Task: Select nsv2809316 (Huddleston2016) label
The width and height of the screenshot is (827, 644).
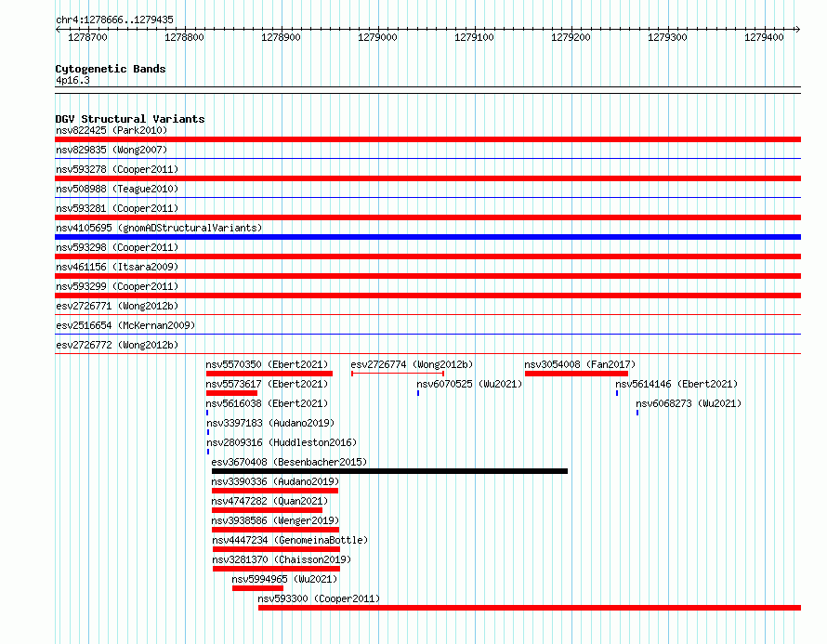Action: [x=282, y=442]
